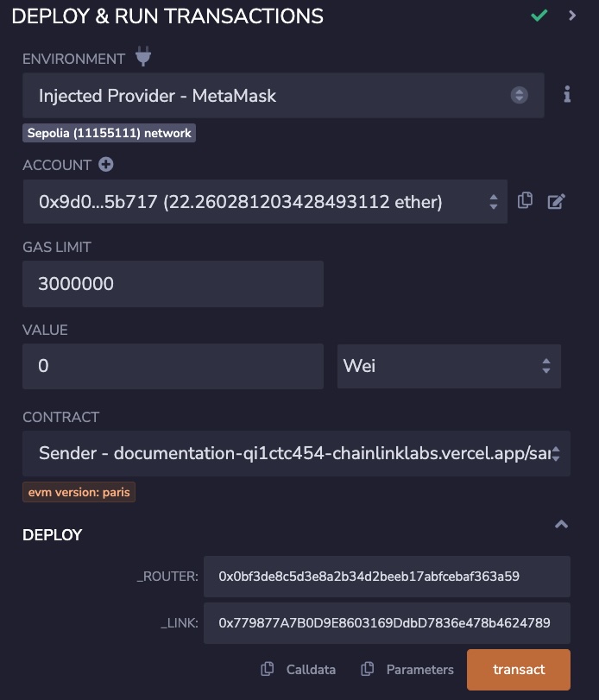Click the orange transact button
Viewport: 599px width, 700px height.
point(519,670)
